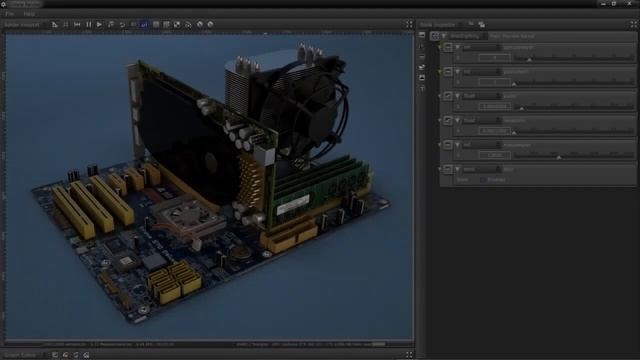This screenshot has width=640, height=360.
Task: Click the second icon beside Node Inspector title
Action: (482, 24)
